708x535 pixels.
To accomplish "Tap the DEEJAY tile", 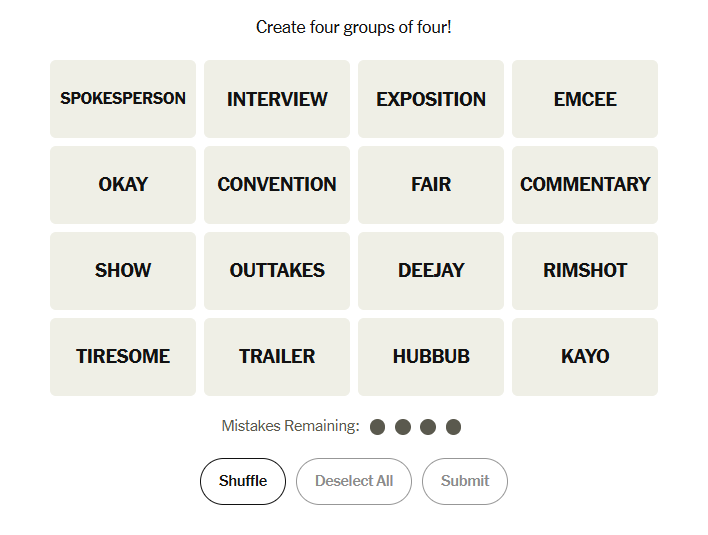I will (431, 271).
